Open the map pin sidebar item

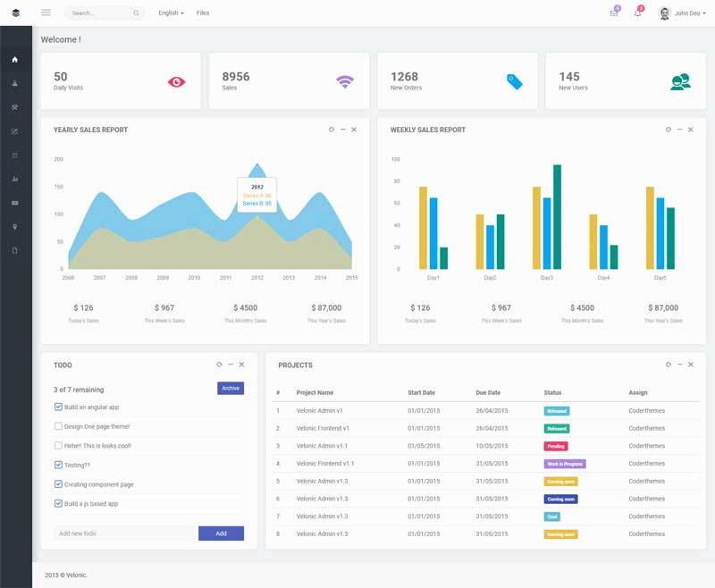click(14, 226)
